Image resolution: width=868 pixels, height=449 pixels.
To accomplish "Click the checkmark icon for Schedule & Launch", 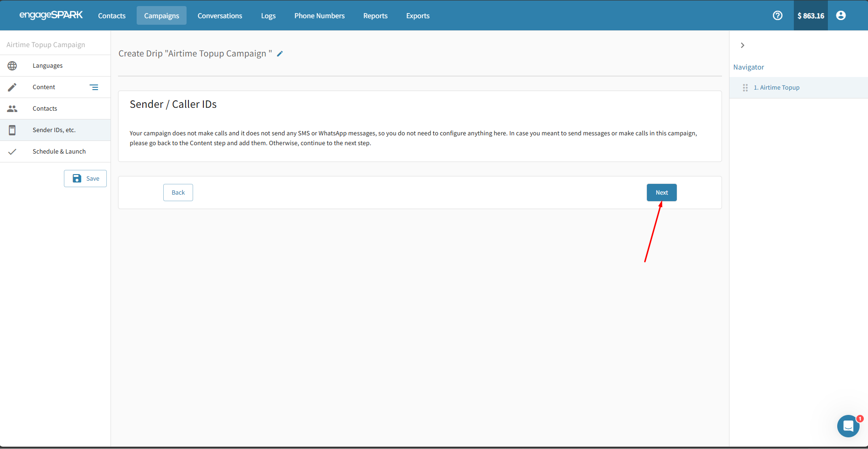I will pos(12,152).
